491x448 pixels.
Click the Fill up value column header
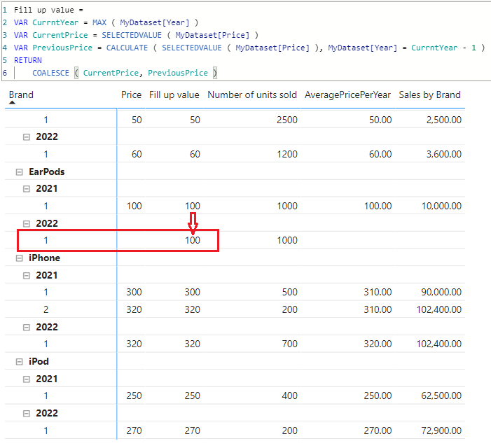point(174,94)
